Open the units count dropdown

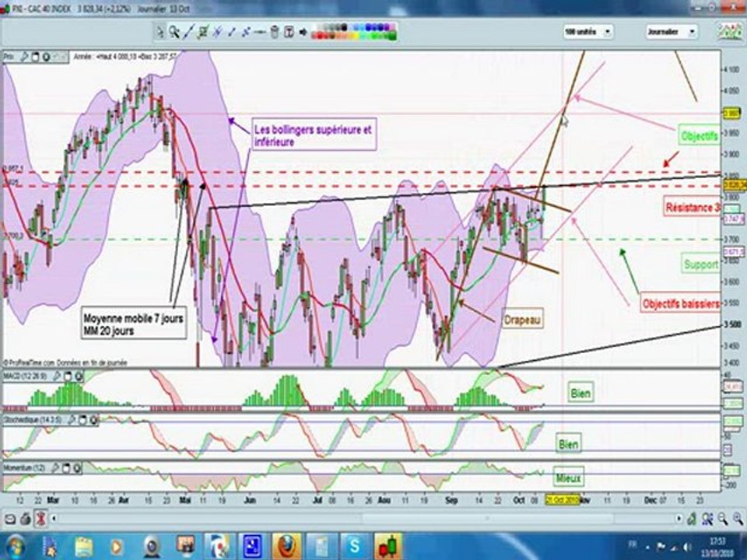(x=608, y=32)
